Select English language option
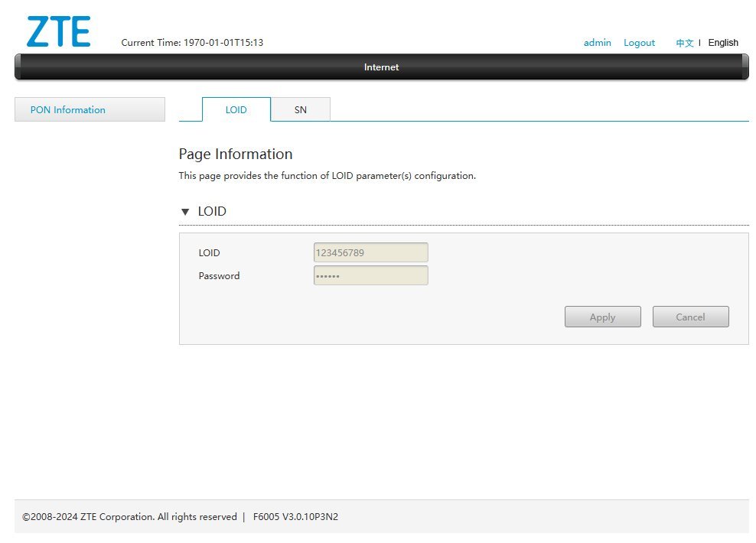The width and height of the screenshot is (756, 543). point(723,43)
